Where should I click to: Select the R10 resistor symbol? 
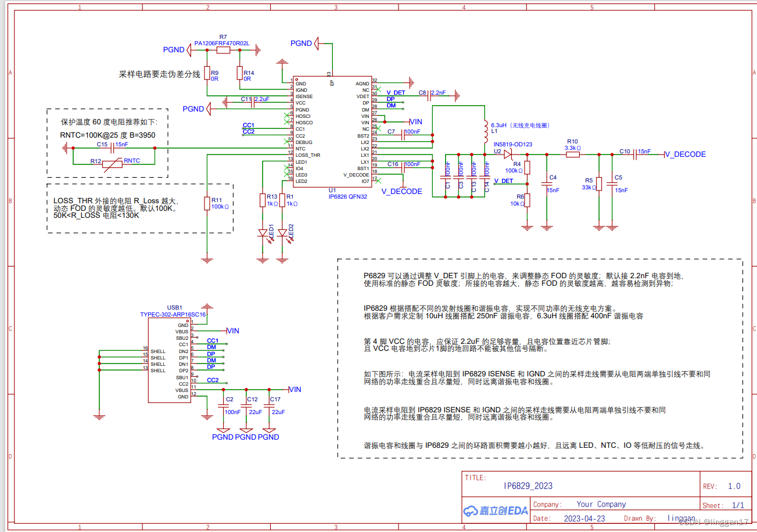572,154
